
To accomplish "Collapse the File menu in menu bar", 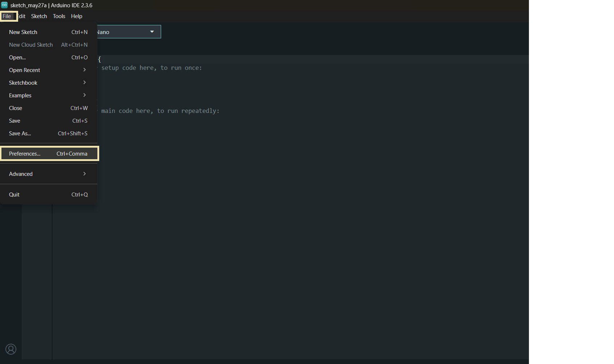I will coord(7,16).
